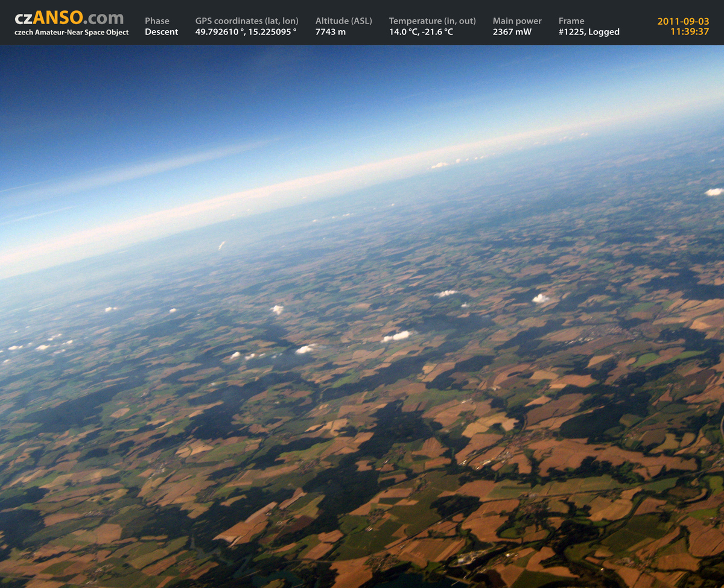Click the temperature value '14.0 °C, -21.6 °C'
This screenshot has width=724, height=588.
point(421,32)
